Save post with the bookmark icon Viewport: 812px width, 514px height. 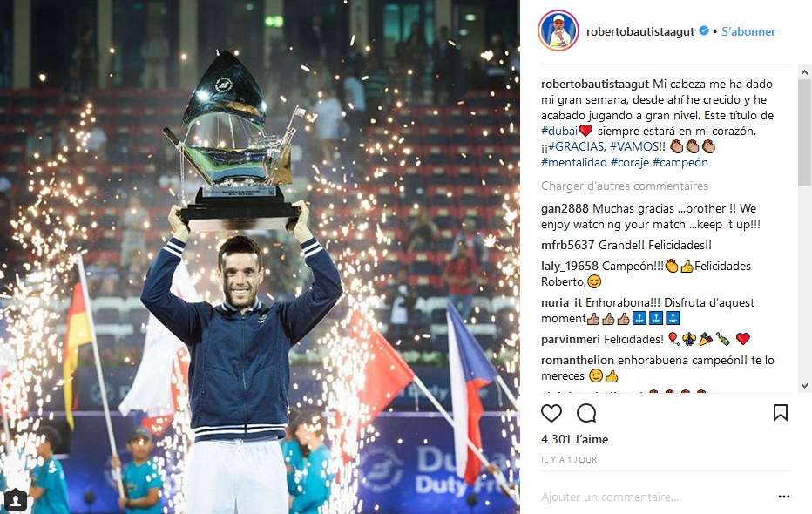click(x=781, y=413)
